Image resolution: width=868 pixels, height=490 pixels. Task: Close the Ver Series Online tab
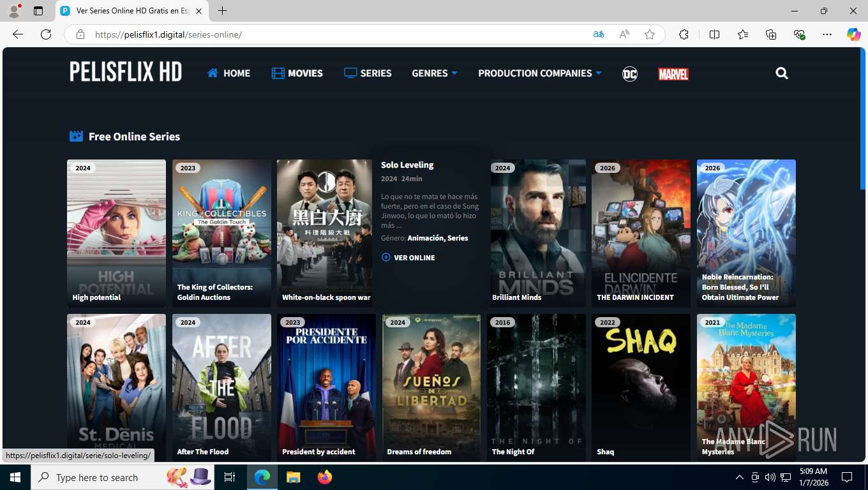click(198, 11)
